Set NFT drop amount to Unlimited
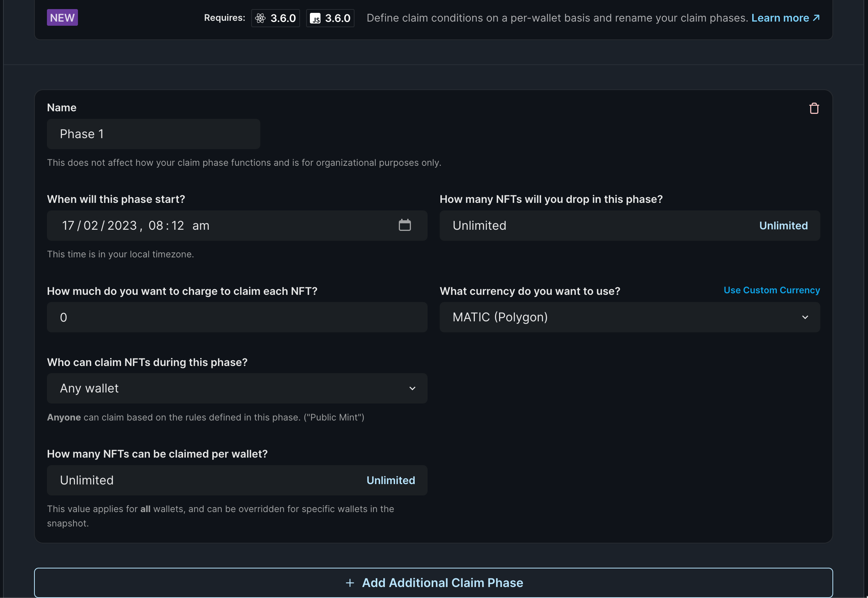The height and width of the screenshot is (598, 868). point(783,226)
